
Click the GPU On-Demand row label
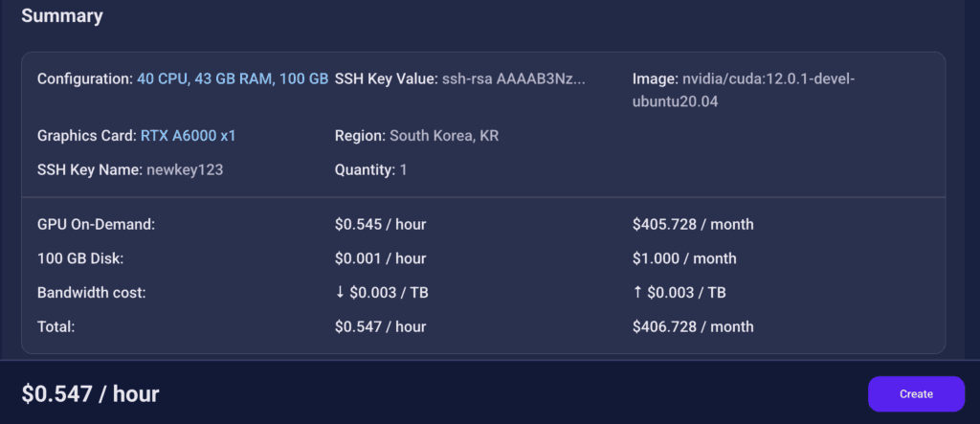[x=96, y=225]
